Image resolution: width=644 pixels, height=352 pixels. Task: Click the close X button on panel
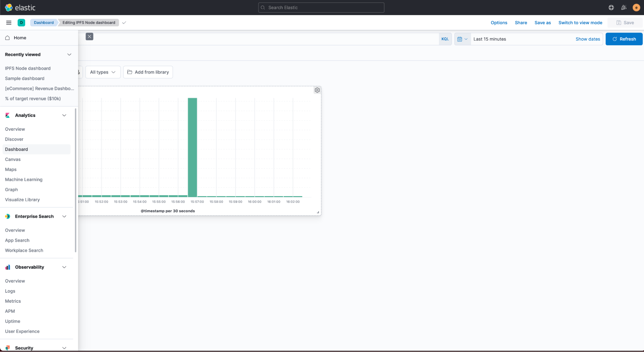coord(90,36)
